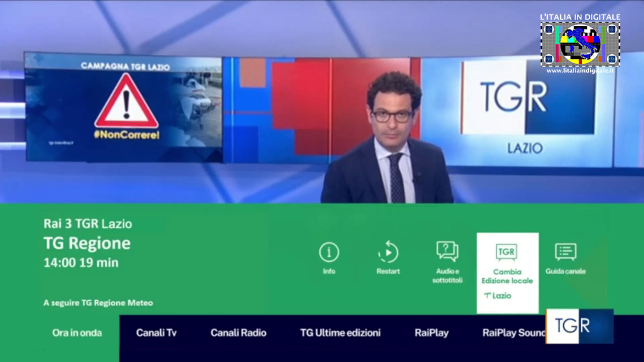644x362 pixels.
Task: Click the Rai 3 TGR Lazio channel name
Action: (88, 224)
